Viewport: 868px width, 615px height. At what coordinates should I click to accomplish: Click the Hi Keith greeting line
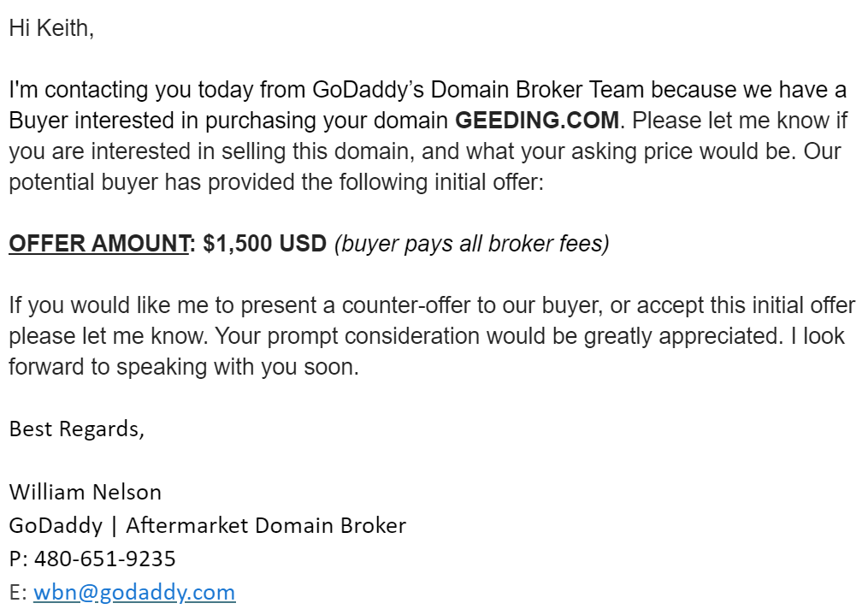point(51,27)
